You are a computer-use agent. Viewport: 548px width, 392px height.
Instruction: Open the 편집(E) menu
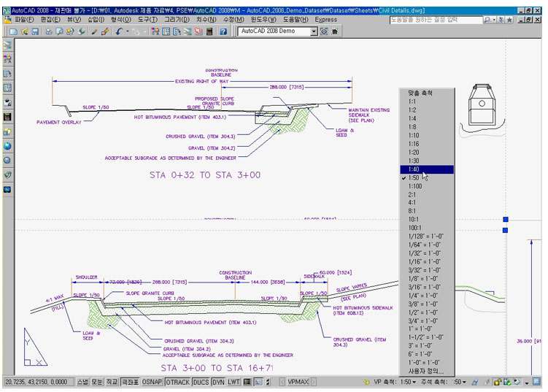(x=50, y=20)
